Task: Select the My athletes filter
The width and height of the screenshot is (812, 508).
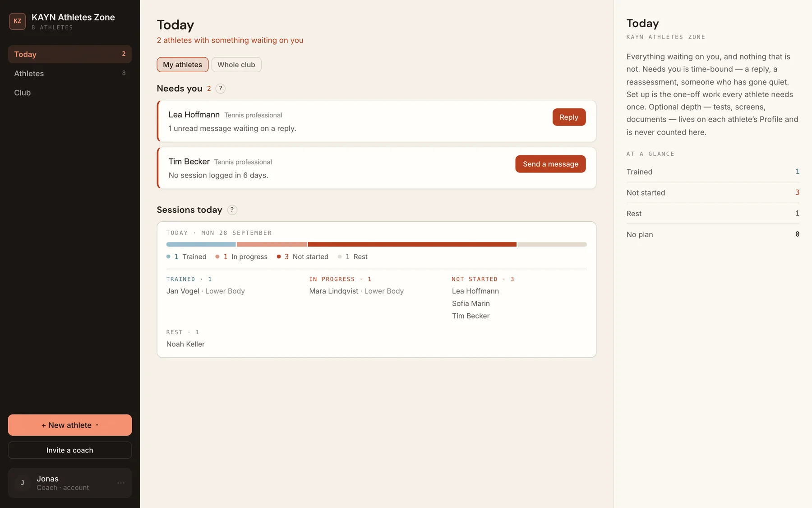Action: pyautogui.click(x=182, y=65)
